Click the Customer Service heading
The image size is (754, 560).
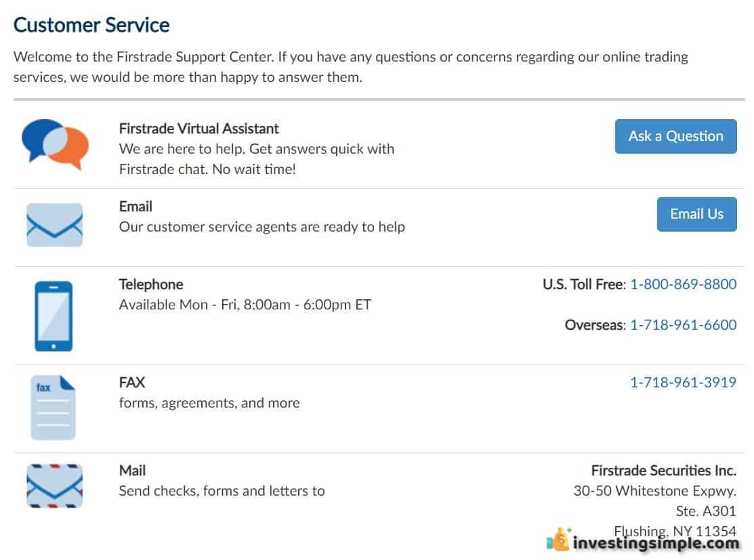tap(91, 25)
